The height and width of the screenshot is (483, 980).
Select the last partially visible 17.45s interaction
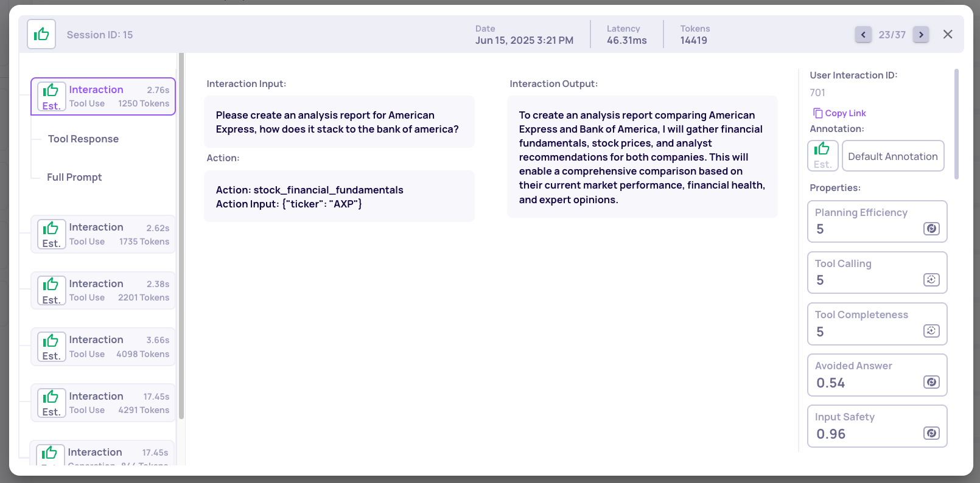pos(102,453)
